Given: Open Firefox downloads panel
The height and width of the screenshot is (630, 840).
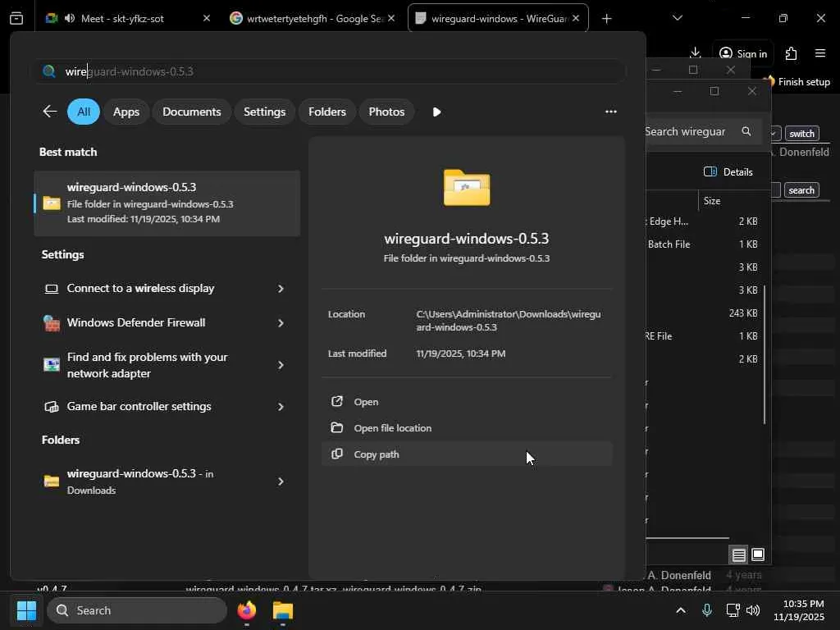Looking at the screenshot, I should coord(695,52).
